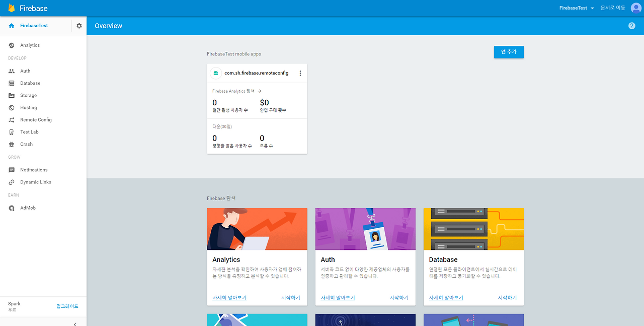
Task: Click the 앱 추가 button
Action: point(509,52)
